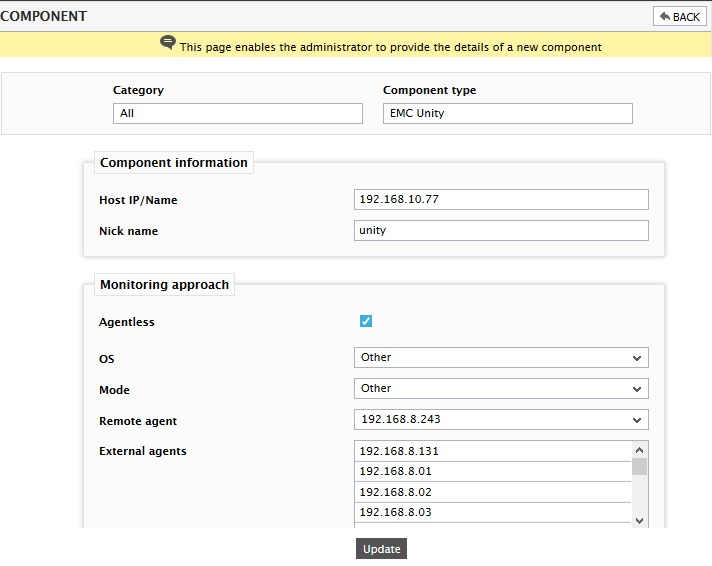Click the BACK button
This screenshot has height=566, width=712.
click(x=680, y=16)
